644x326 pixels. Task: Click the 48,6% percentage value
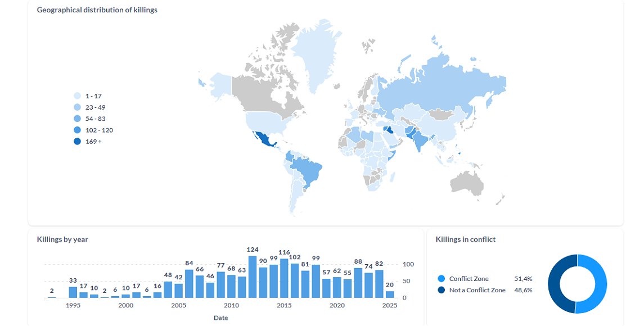click(523, 290)
